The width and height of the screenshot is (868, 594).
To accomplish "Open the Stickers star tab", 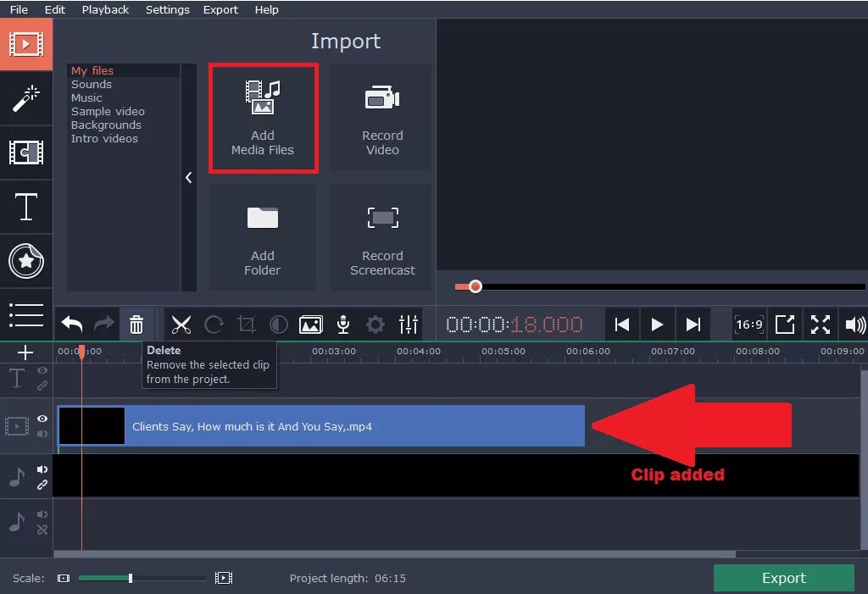I will [26, 261].
